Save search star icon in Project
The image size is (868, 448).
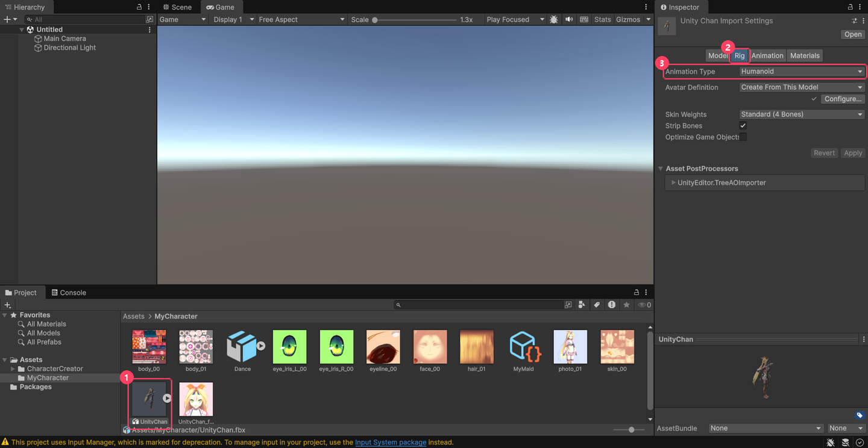(627, 305)
